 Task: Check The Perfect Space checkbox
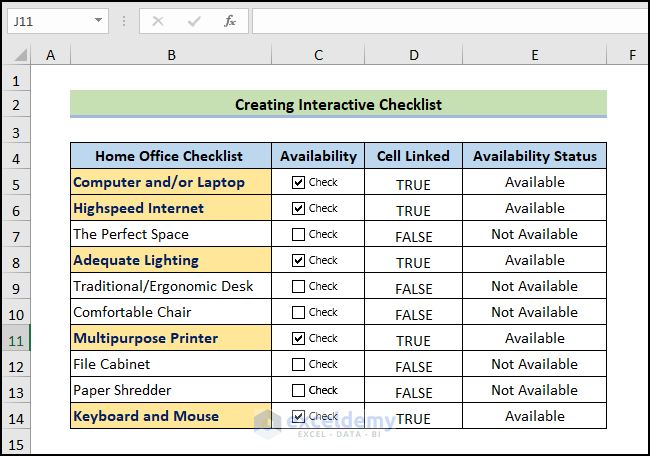tap(298, 235)
